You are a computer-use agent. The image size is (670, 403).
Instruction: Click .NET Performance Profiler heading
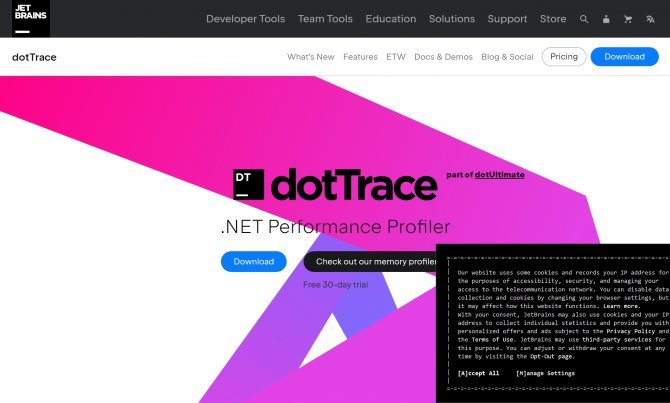pyautogui.click(x=335, y=227)
